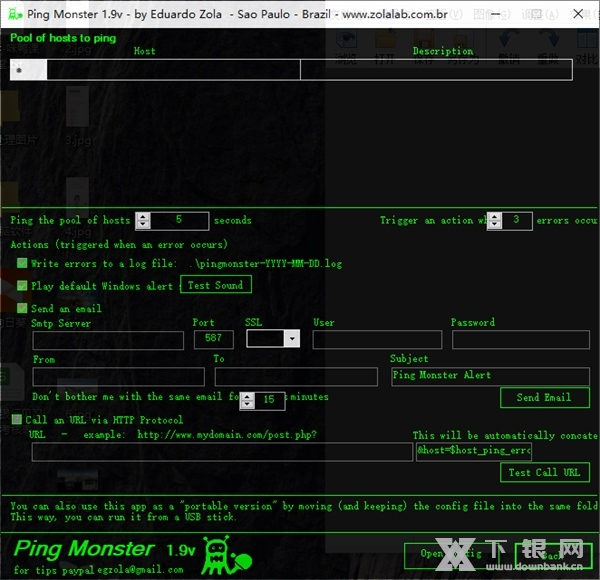Click the User field
The image size is (600, 580).
click(377, 340)
